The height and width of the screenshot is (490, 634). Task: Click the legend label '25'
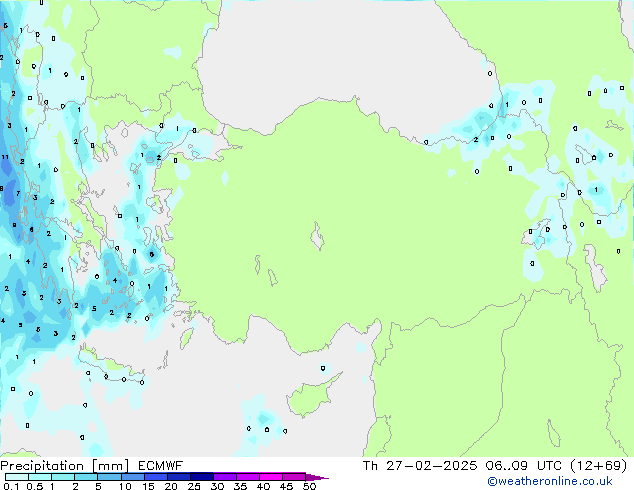[194, 486]
